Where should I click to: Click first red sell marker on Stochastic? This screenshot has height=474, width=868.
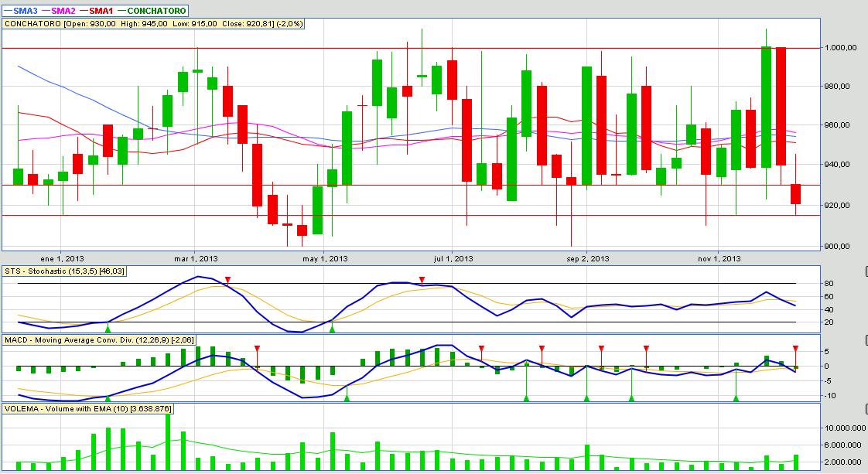(227, 279)
